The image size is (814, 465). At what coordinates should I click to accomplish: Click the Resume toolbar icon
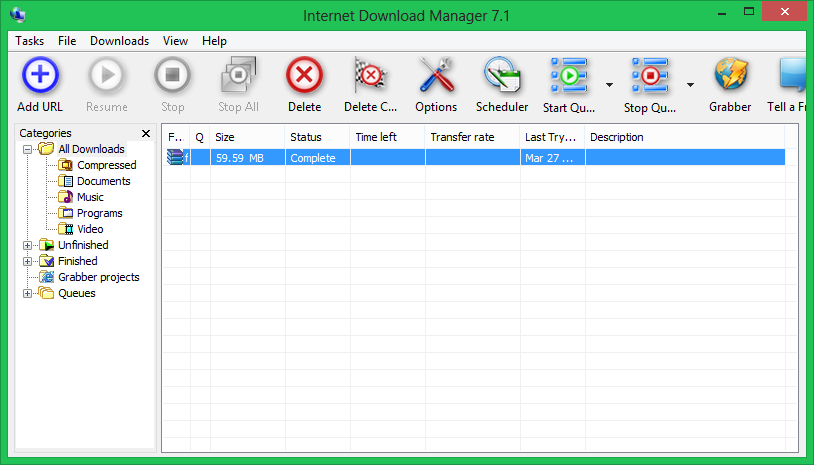point(106,75)
